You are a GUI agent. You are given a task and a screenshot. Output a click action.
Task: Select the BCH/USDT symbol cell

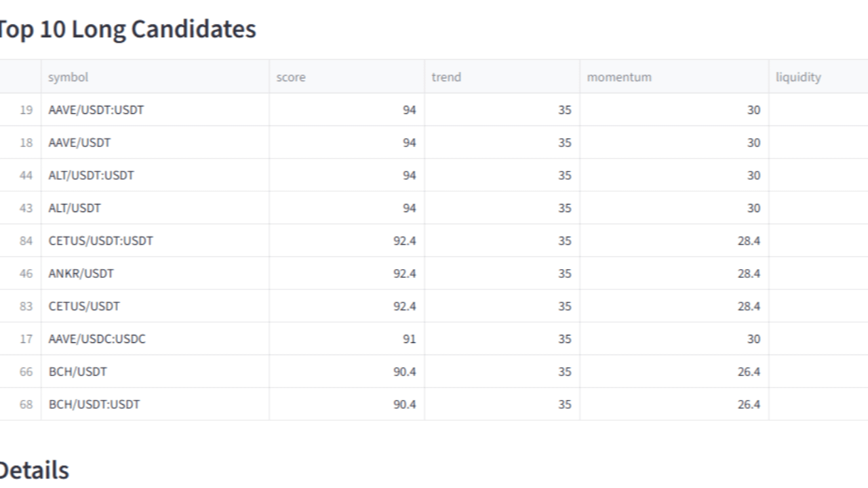tap(155, 371)
